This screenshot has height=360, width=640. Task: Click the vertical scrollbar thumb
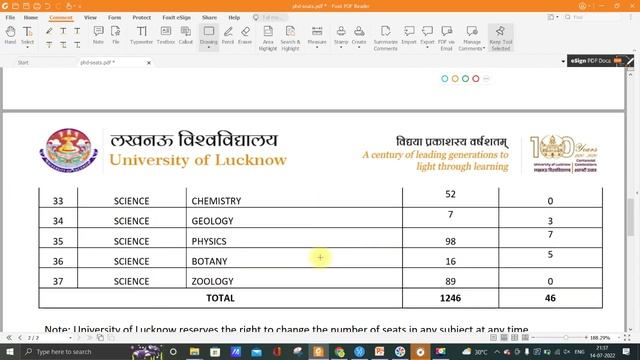631,216
